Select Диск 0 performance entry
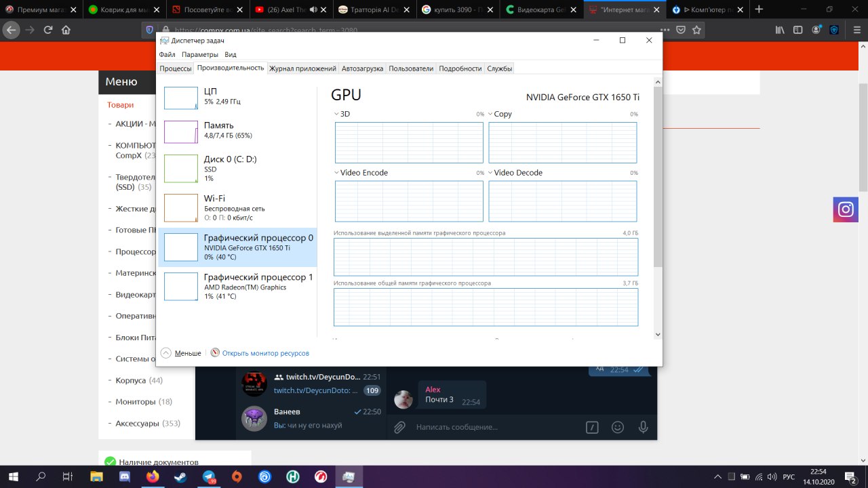868x488 pixels. point(237,168)
